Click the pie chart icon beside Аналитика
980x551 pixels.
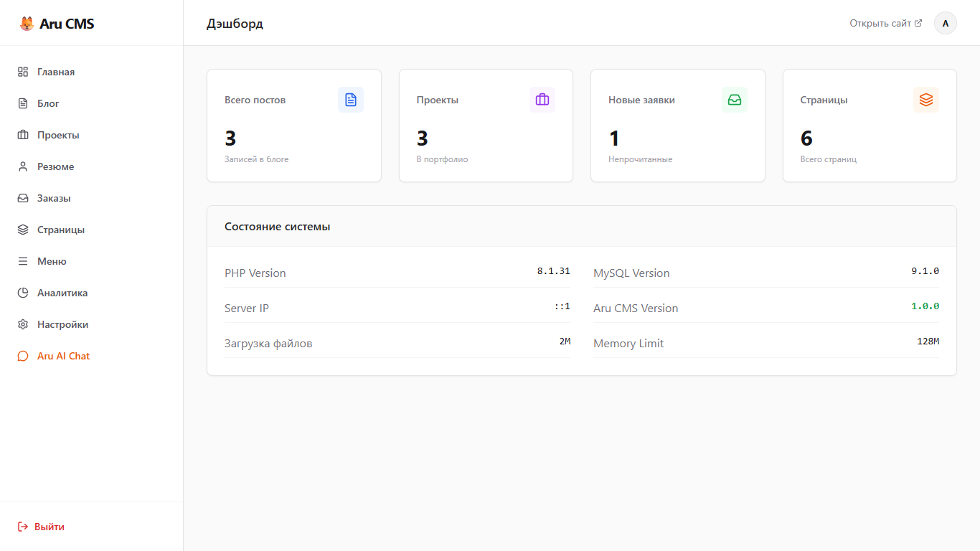23,293
